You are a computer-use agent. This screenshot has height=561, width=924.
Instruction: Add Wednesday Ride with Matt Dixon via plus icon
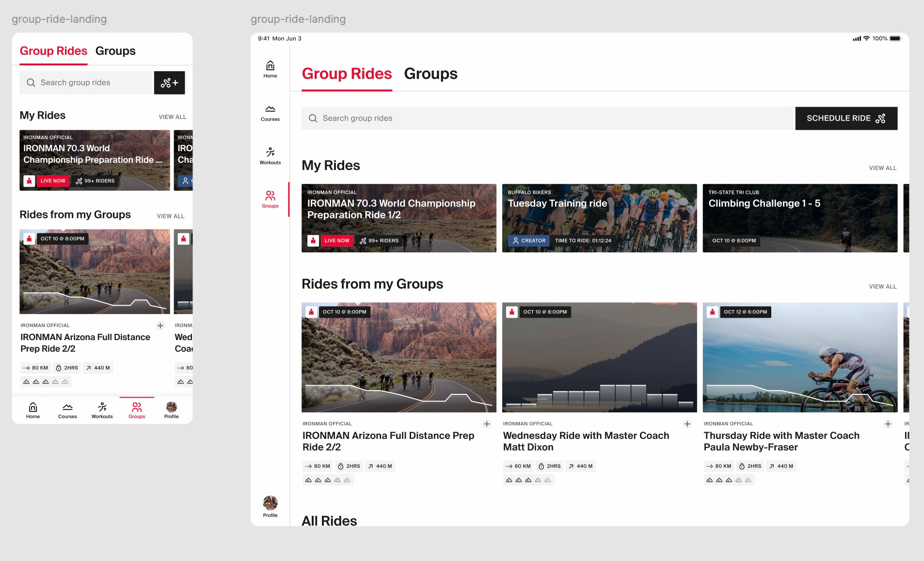(x=687, y=424)
